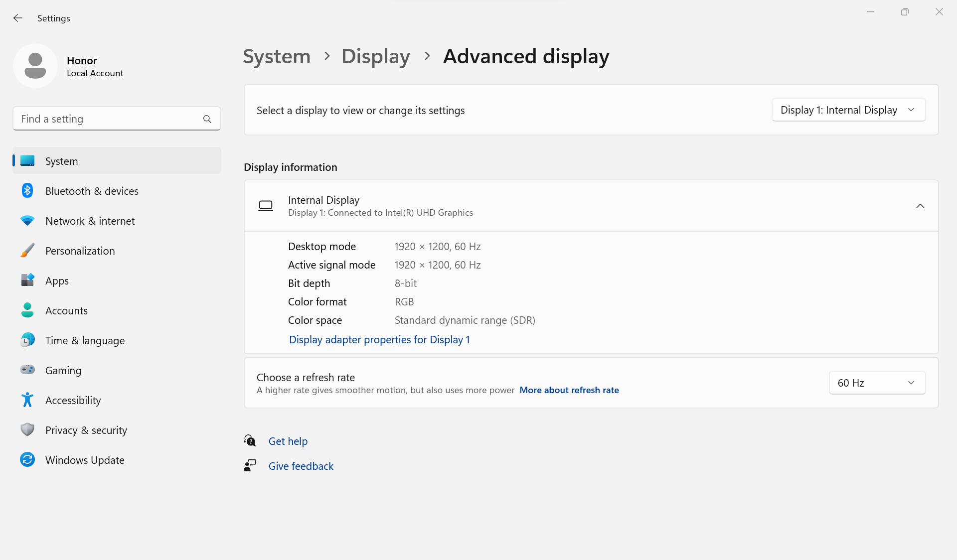Click the Give feedback person icon
The image size is (957, 560).
point(250,466)
